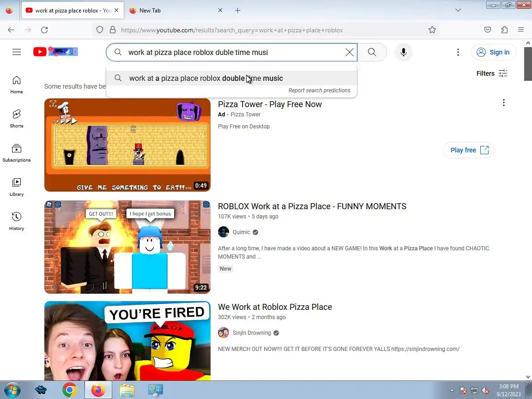Screen dimensions: 532x399
Task: Open the search Filters
Action: (492, 73)
